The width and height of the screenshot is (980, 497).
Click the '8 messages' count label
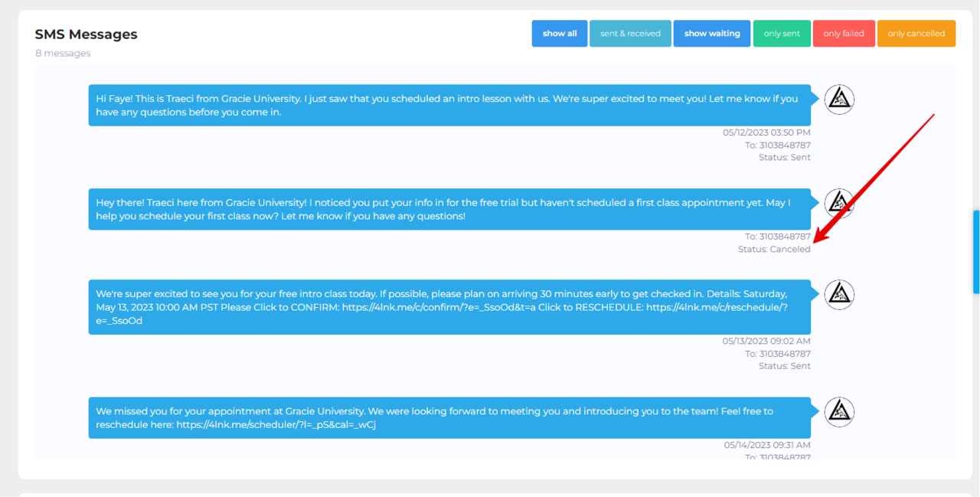pos(62,53)
